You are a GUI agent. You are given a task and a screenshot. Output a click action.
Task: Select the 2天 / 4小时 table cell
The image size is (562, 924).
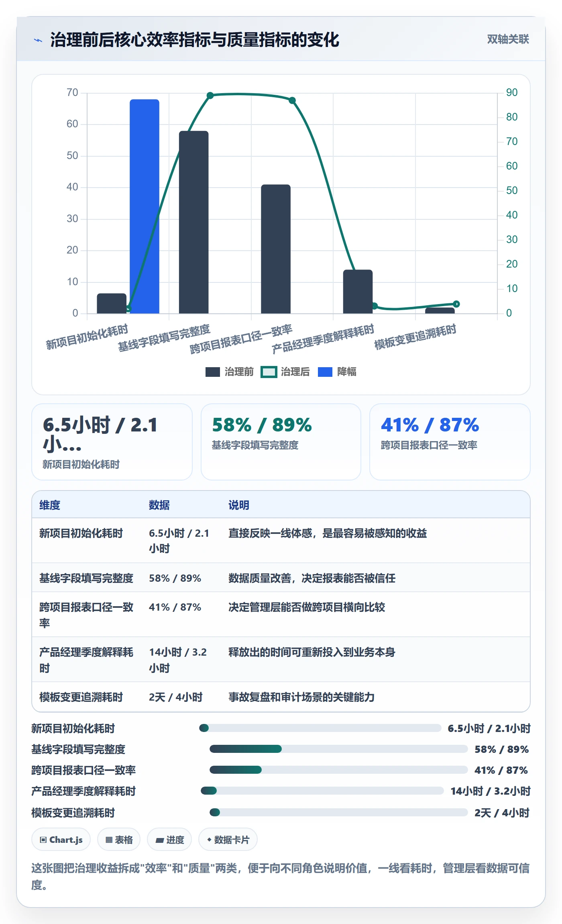point(176,697)
